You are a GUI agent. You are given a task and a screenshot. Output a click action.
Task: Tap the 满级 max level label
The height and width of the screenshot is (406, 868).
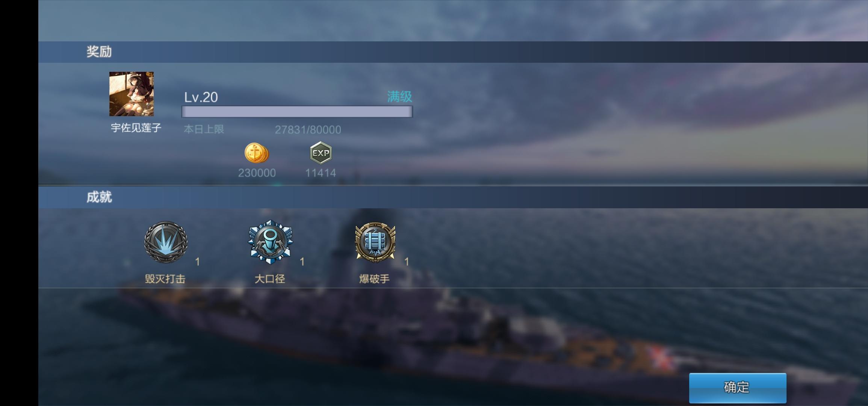point(399,97)
